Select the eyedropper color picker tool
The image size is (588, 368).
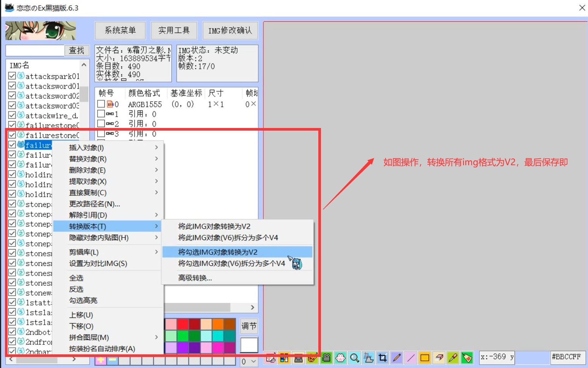click(453, 357)
